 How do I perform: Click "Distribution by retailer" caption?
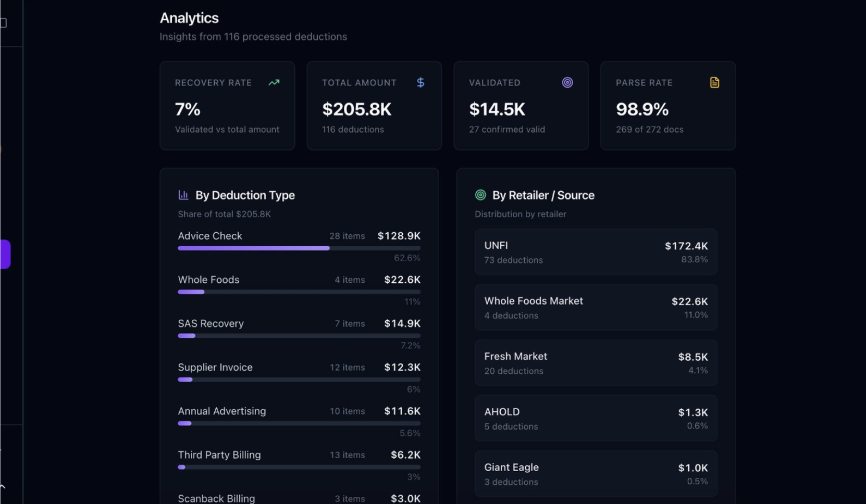[x=521, y=214]
